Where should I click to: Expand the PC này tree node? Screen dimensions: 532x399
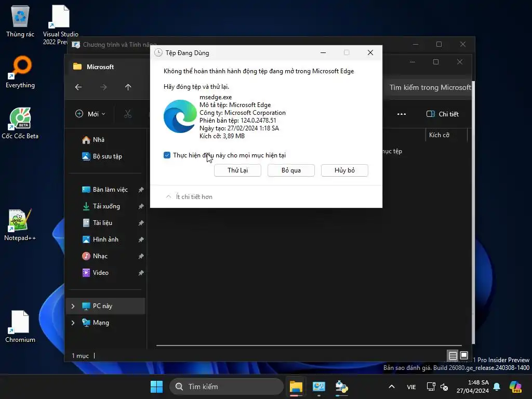(x=73, y=306)
